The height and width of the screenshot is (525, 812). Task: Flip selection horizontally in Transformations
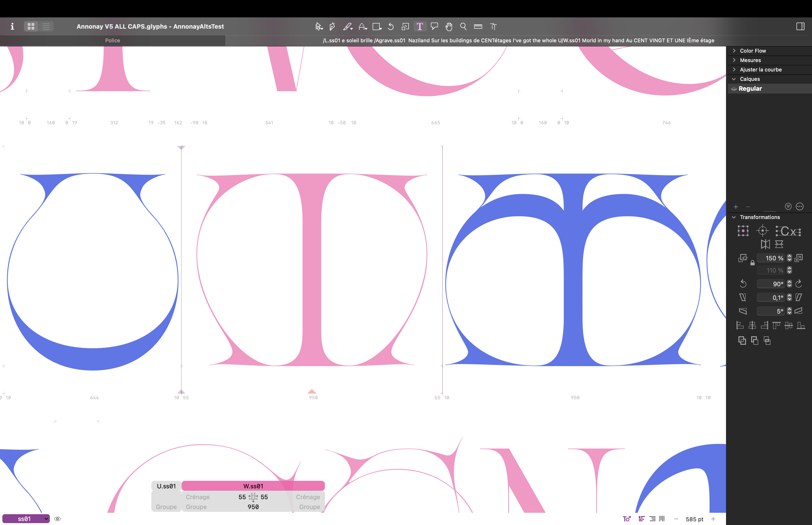(x=765, y=244)
